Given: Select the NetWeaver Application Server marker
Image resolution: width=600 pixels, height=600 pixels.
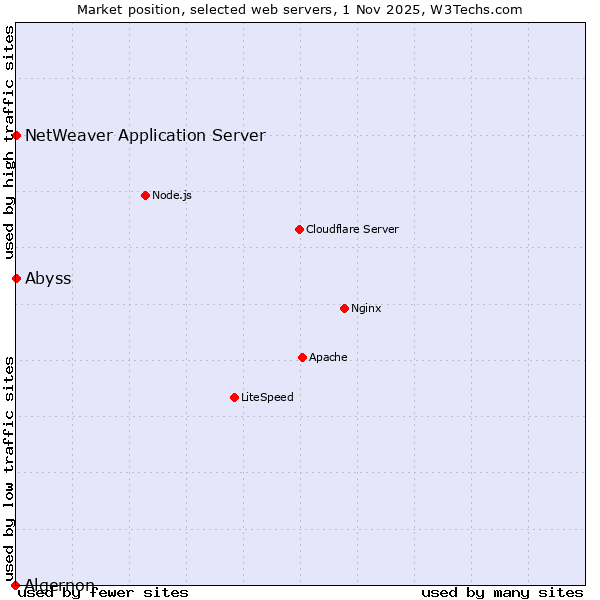Looking at the screenshot, I should coord(16,135).
